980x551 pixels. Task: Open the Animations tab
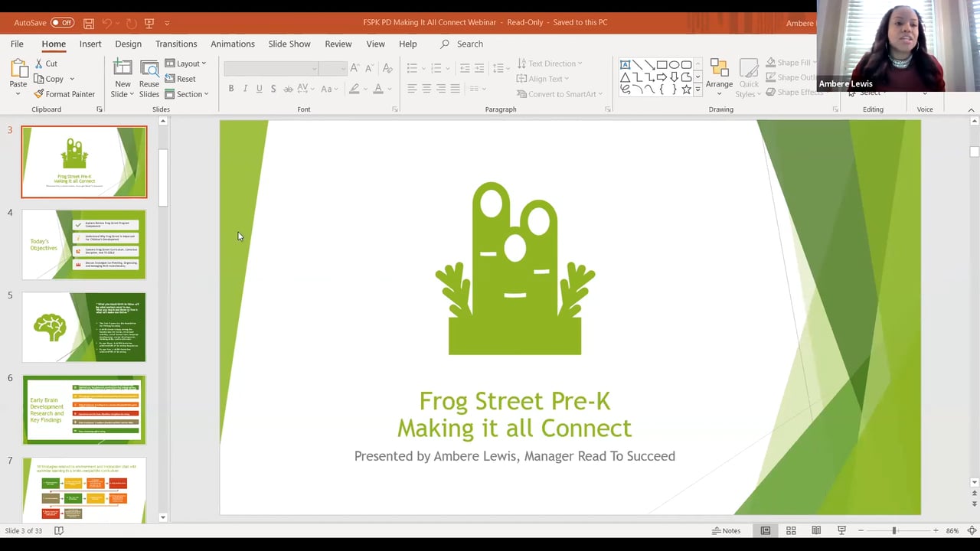pyautogui.click(x=233, y=44)
